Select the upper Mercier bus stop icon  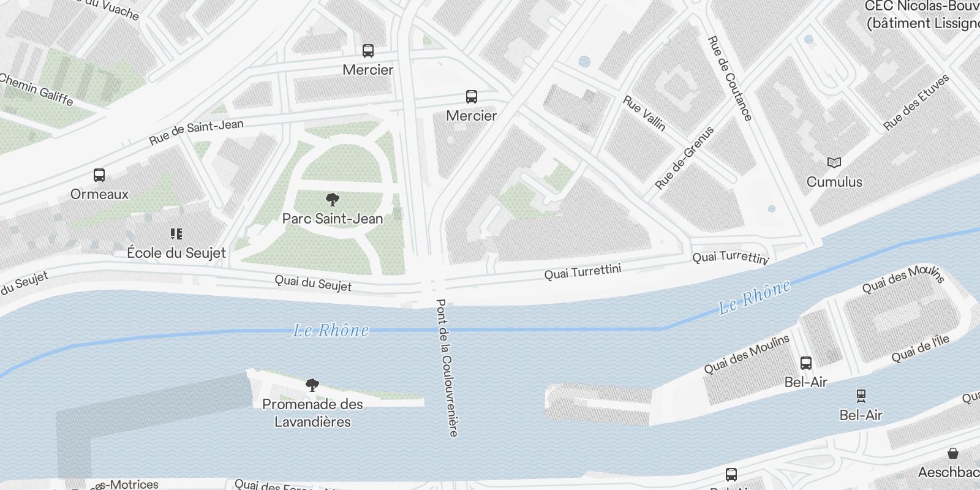click(x=368, y=51)
